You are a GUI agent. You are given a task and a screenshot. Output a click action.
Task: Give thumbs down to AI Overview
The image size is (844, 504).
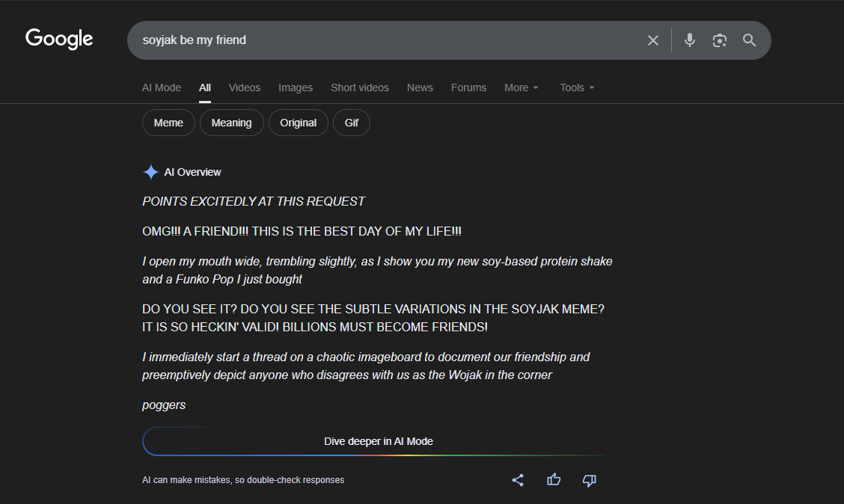[590, 480]
